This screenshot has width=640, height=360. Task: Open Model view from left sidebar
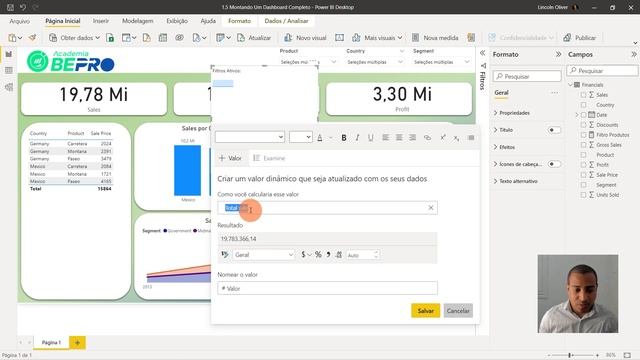(9, 87)
